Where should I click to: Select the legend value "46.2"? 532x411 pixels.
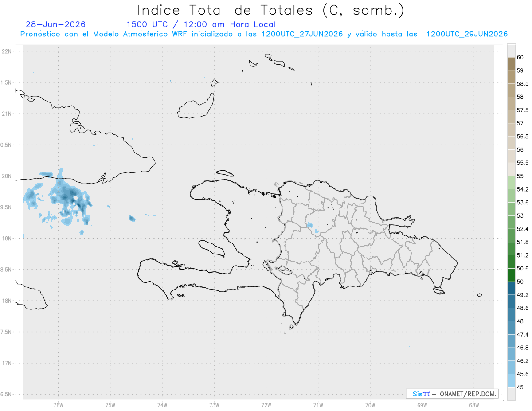[523, 361]
